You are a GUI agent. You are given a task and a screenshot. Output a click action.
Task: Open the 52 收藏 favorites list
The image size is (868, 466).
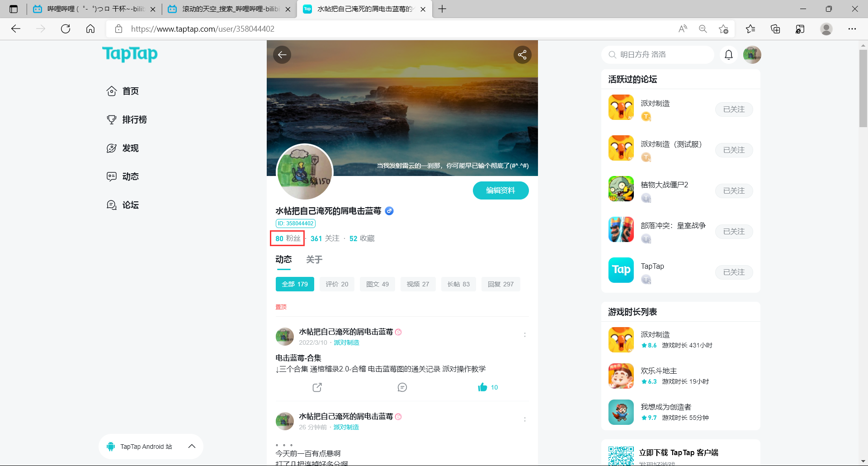(362, 238)
